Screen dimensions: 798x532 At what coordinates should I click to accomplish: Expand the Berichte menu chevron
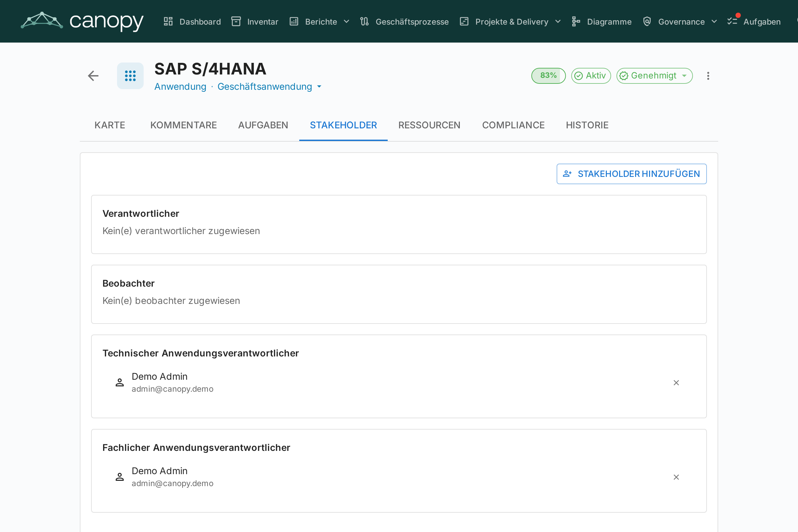point(346,22)
